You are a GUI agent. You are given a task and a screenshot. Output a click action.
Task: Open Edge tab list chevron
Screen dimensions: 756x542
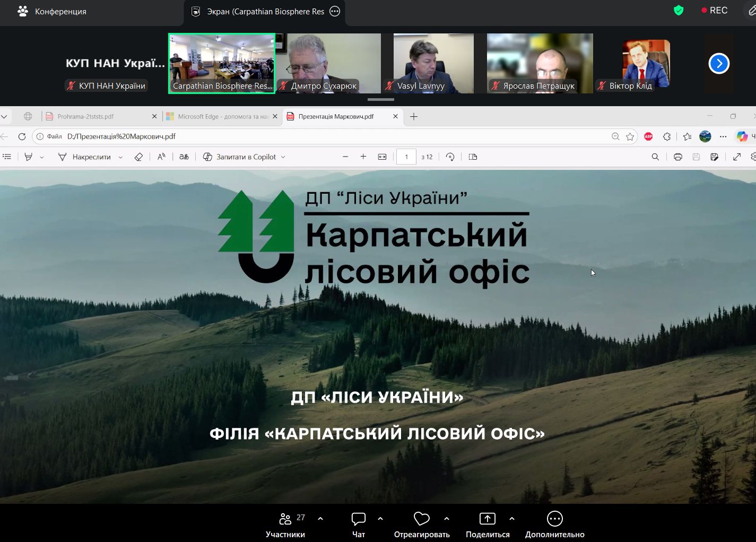tap(4, 116)
